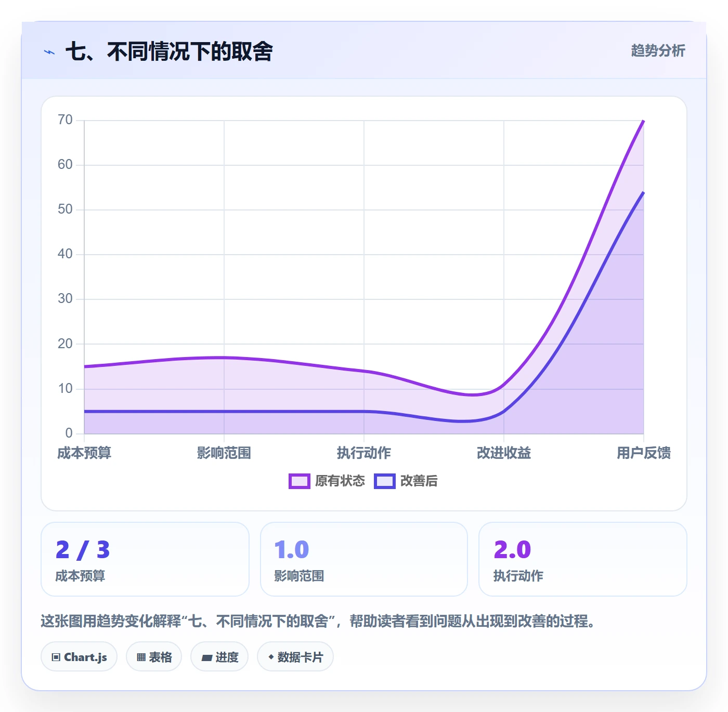Select the 进度 tag

click(219, 657)
